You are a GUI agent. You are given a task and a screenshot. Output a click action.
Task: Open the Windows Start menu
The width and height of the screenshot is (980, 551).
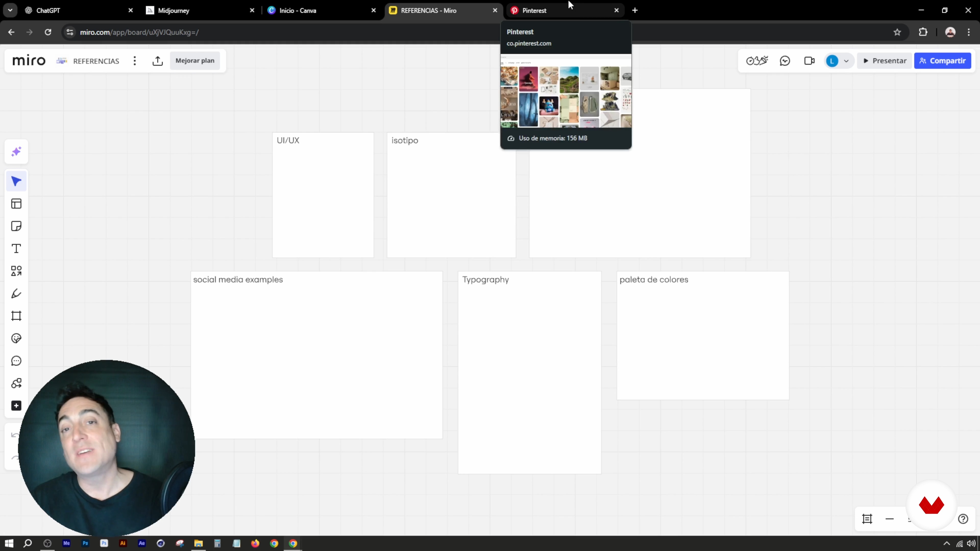[x=9, y=543]
